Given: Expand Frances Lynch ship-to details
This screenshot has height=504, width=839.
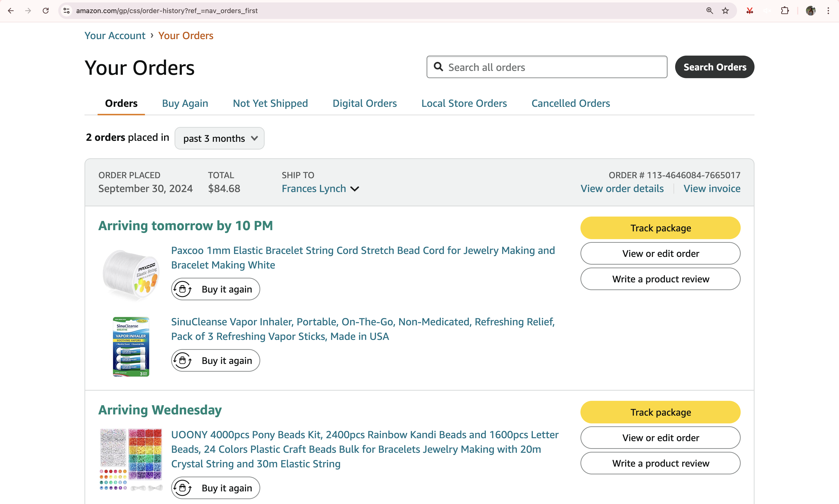Looking at the screenshot, I should pos(320,188).
